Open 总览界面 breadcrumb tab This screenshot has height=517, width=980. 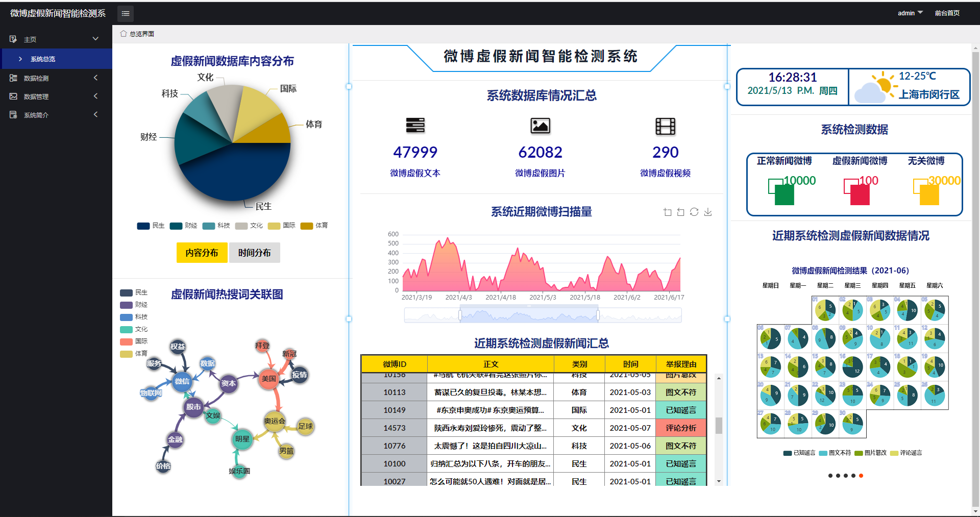(142, 34)
